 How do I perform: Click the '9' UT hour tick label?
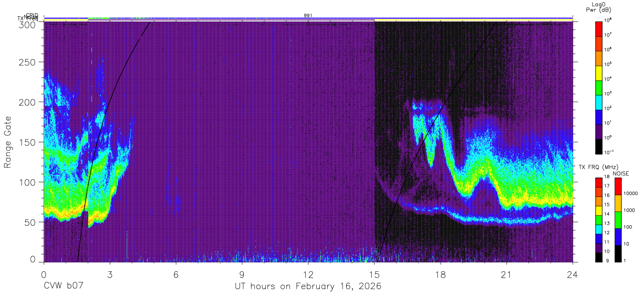coord(242,274)
